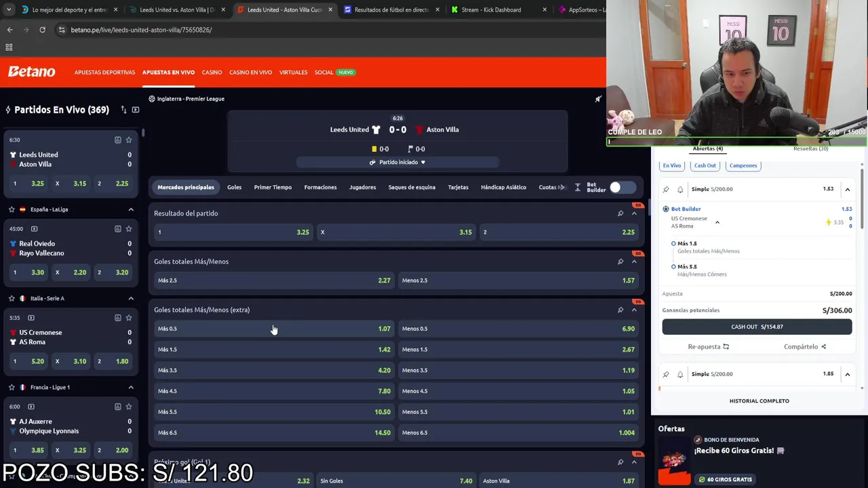This screenshot has width=868, height=488.
Task: Collapse the Goles totales Más/Menos market
Action: pos(634,262)
